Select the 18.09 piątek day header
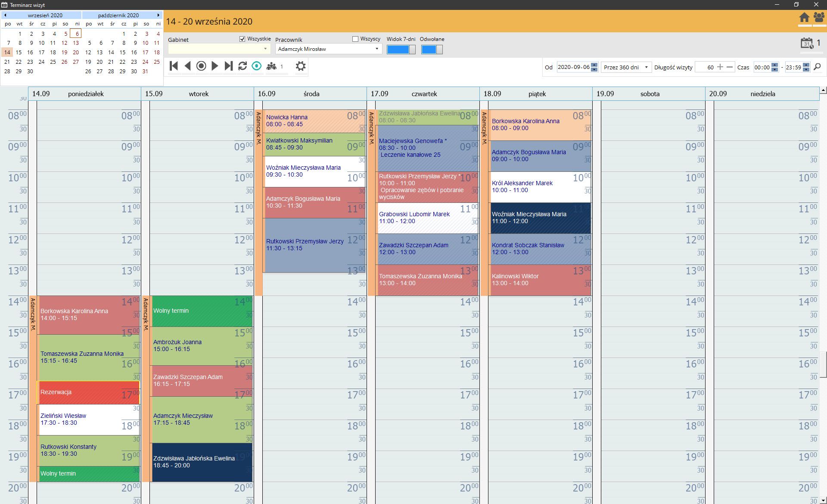Viewport: 827px width, 504px height. tap(536, 93)
